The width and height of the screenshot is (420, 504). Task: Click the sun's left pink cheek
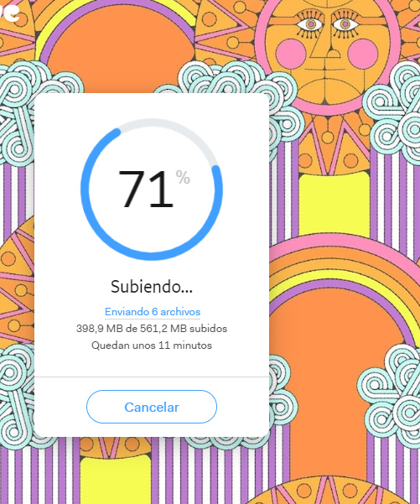(291, 53)
